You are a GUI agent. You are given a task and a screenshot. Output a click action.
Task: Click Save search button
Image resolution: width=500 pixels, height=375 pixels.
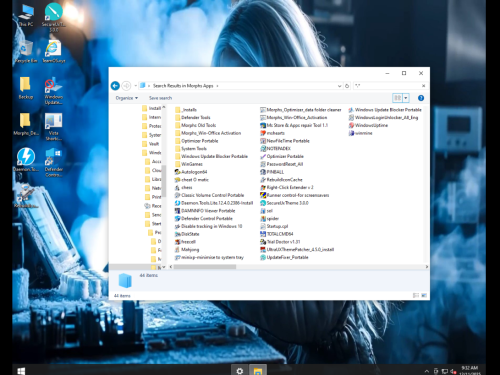coord(160,98)
